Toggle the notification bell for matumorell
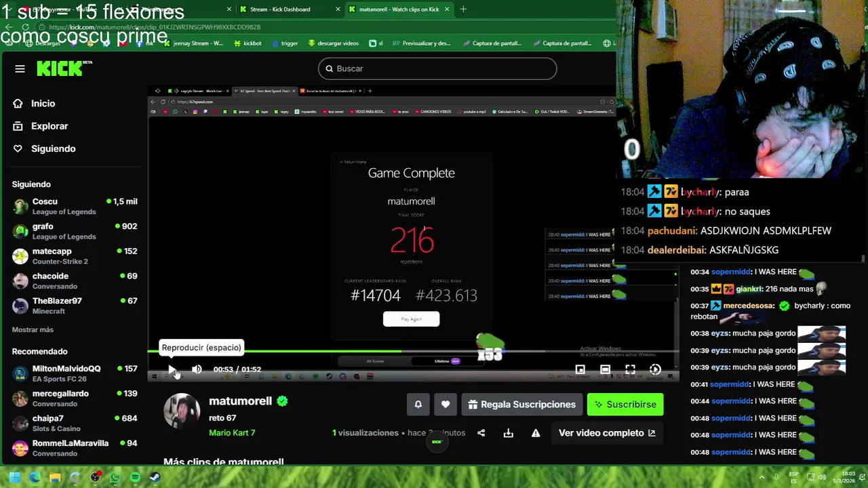Screen dimensions: 868x488 [x=418, y=405]
